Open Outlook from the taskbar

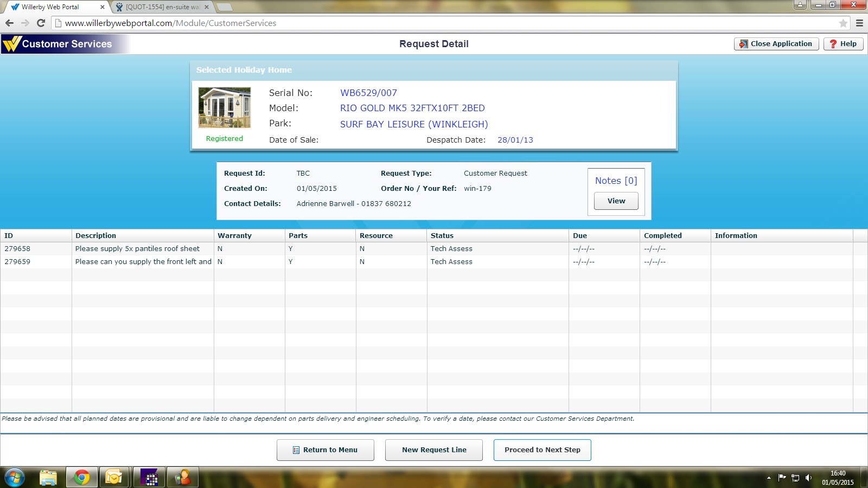[114, 477]
